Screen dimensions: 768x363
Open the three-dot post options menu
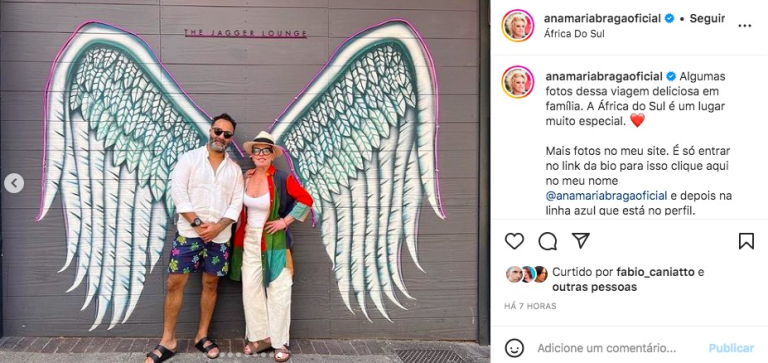coord(744,25)
